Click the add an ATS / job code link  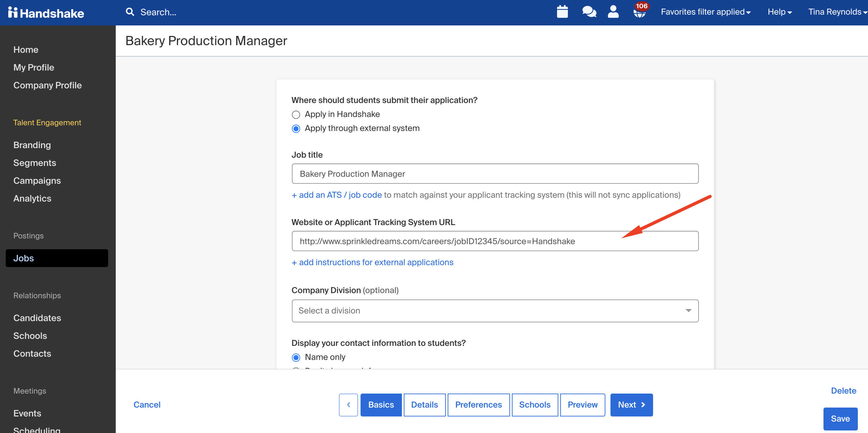coord(336,195)
